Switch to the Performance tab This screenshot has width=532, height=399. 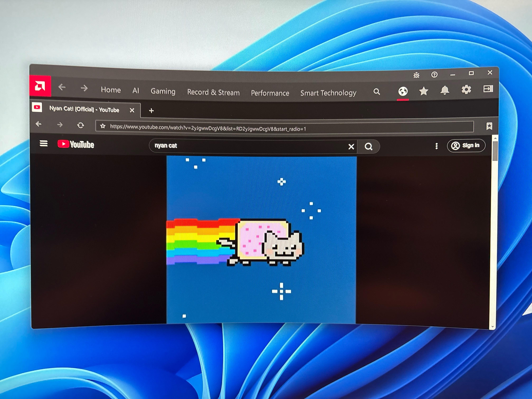click(x=270, y=93)
